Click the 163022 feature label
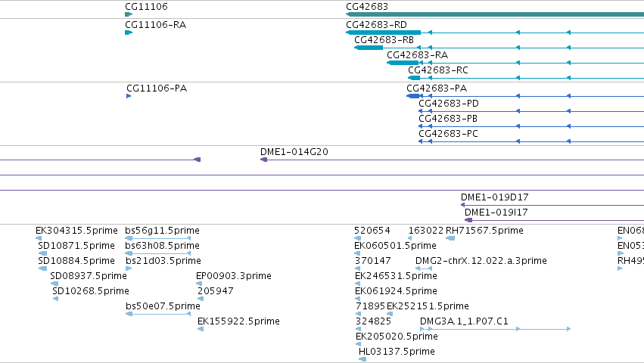 (x=426, y=231)
